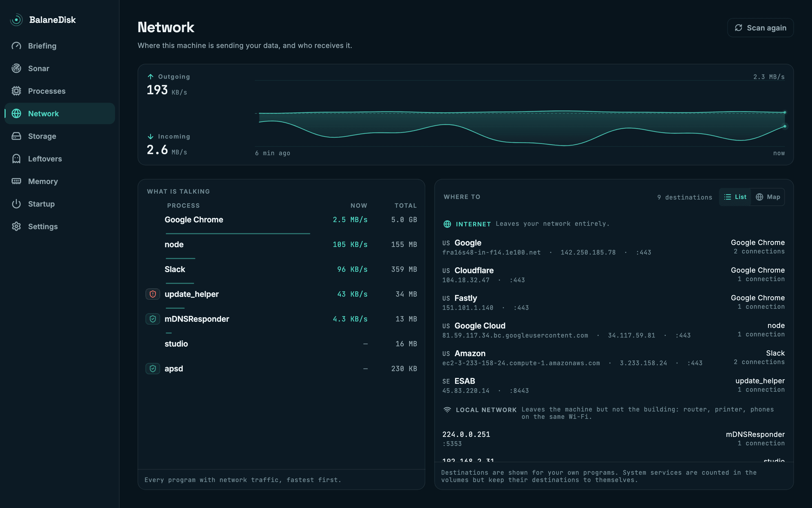Select the 224.0.0.251 local destination
The height and width of the screenshot is (508, 812).
pos(613,439)
